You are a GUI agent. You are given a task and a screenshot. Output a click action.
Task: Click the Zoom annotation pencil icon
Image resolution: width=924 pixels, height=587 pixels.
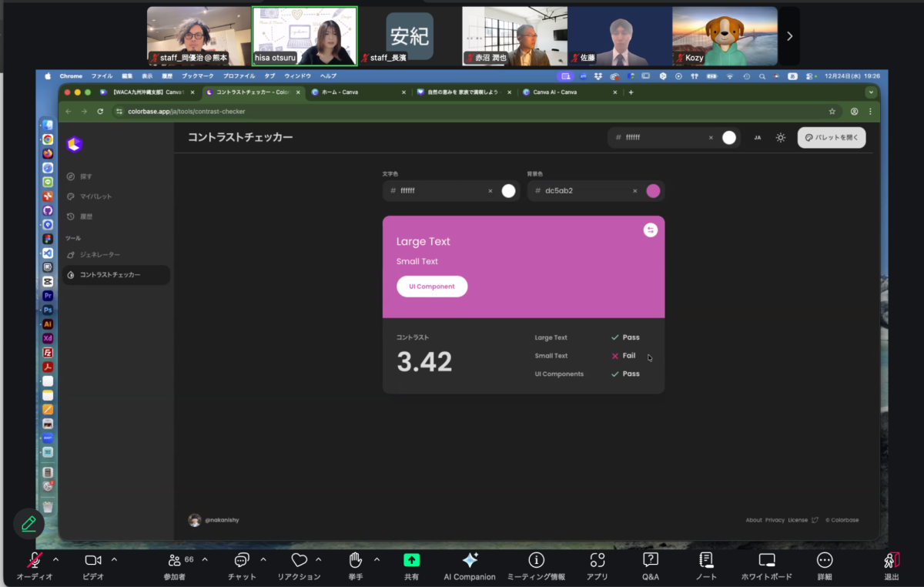coord(28,524)
